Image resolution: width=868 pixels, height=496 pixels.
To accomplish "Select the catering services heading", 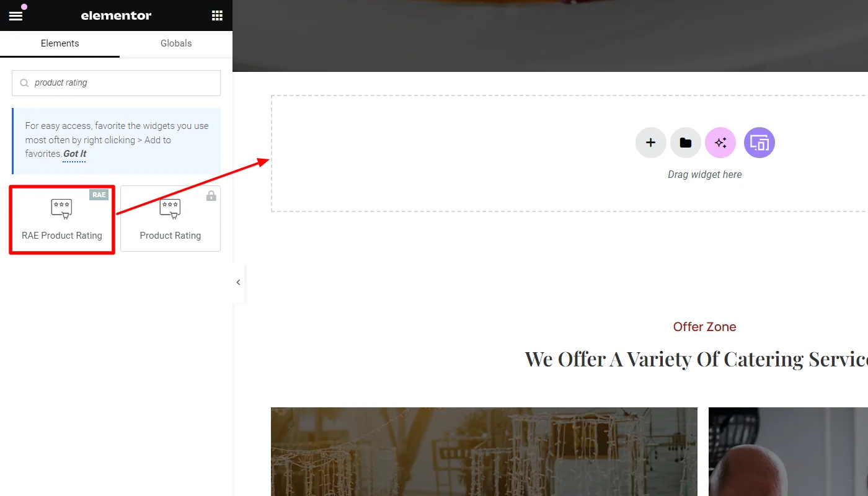I will pyautogui.click(x=696, y=359).
